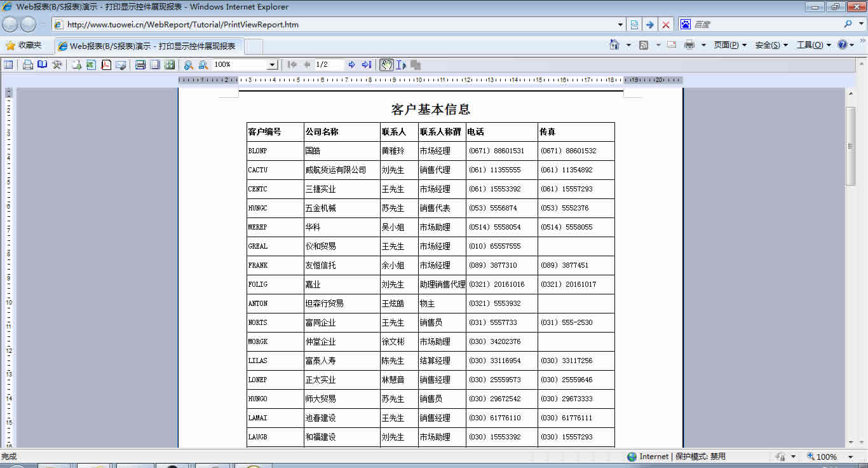Toggle the text select tool

[401, 65]
